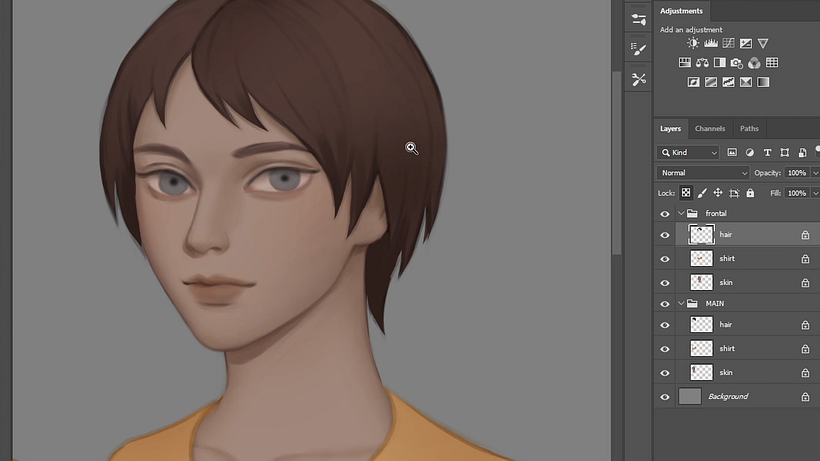This screenshot has height=461, width=820.
Task: Hide the shirt layer in frontal group
Action: pyautogui.click(x=665, y=259)
